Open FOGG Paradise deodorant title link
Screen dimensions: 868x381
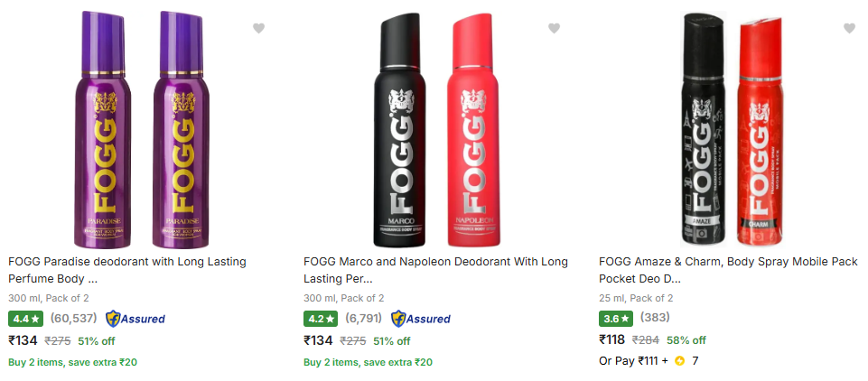127,270
